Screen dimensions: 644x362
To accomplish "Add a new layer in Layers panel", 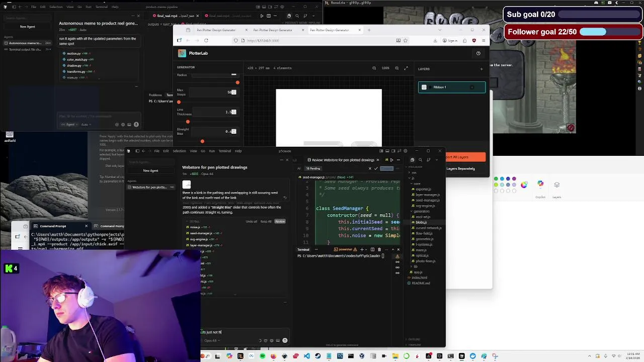I will 481,69.
